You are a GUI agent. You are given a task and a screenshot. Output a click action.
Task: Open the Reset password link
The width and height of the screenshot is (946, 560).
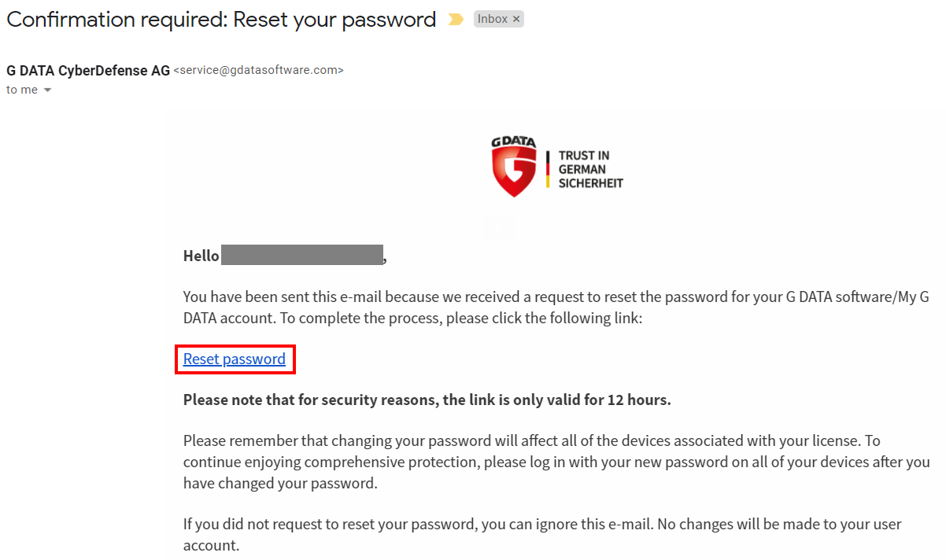pos(235,359)
